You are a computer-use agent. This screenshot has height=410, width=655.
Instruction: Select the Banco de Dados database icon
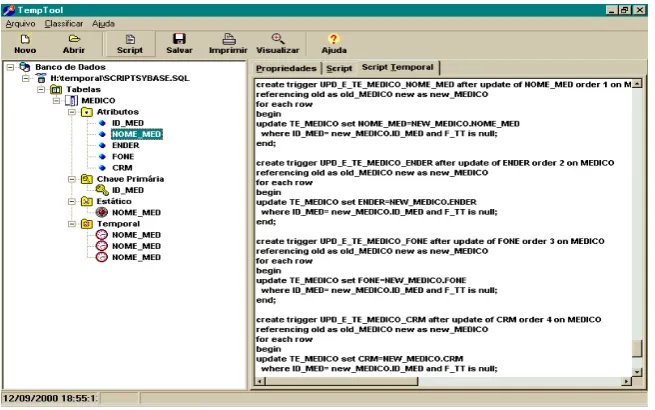pos(25,67)
